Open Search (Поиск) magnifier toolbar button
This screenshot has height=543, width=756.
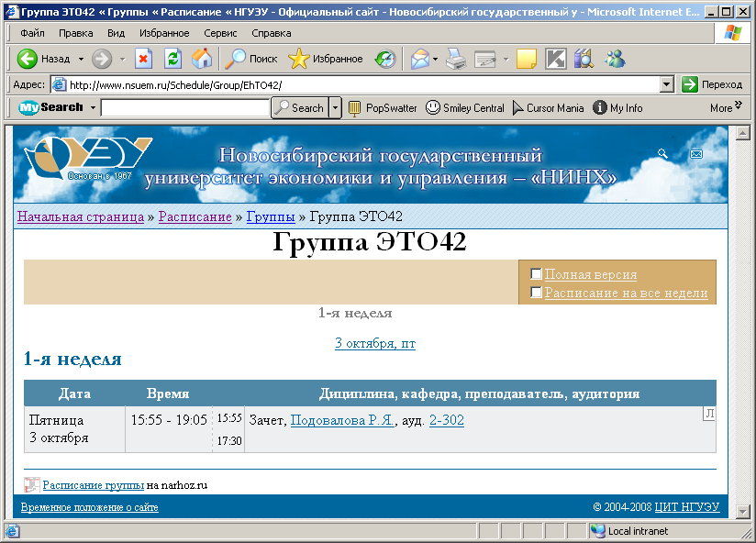tap(251, 59)
